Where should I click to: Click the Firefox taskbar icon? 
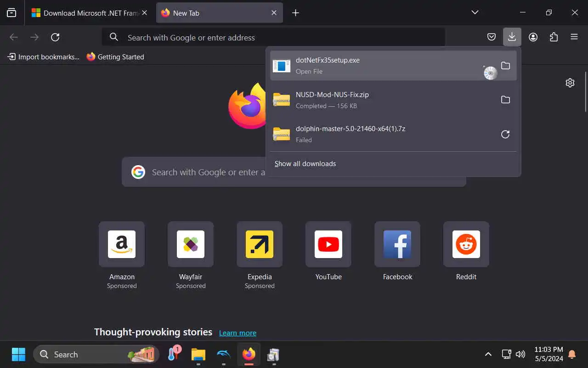pos(249,354)
